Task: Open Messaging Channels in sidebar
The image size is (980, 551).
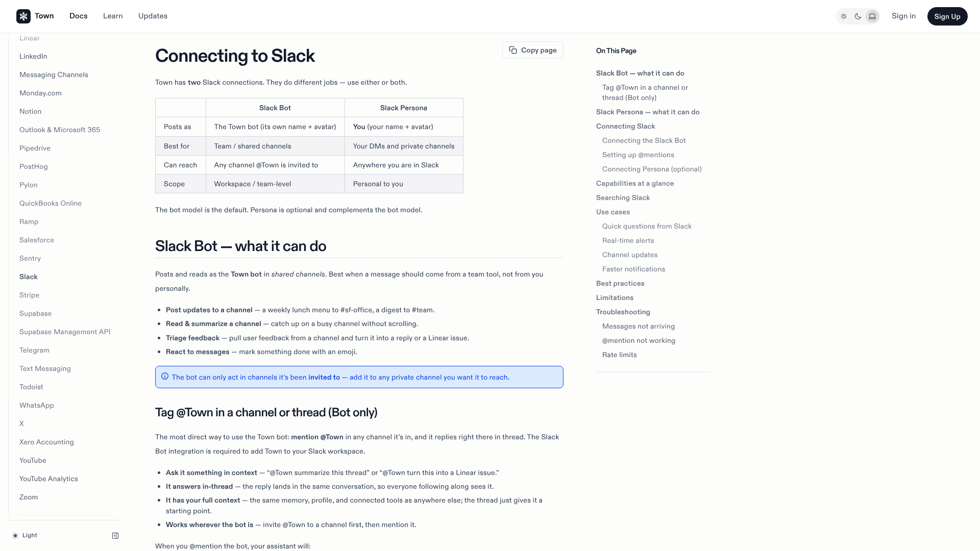Action: [54, 75]
